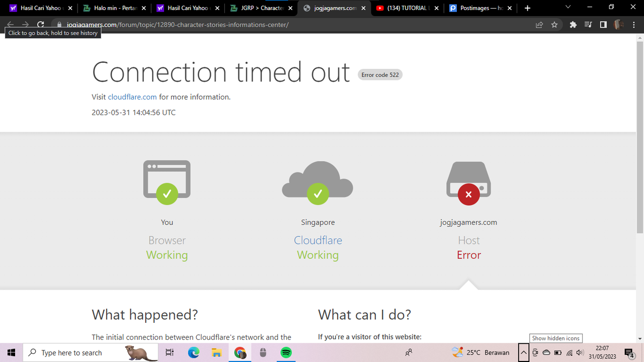Open the Extensions puzzle icon

573,24
